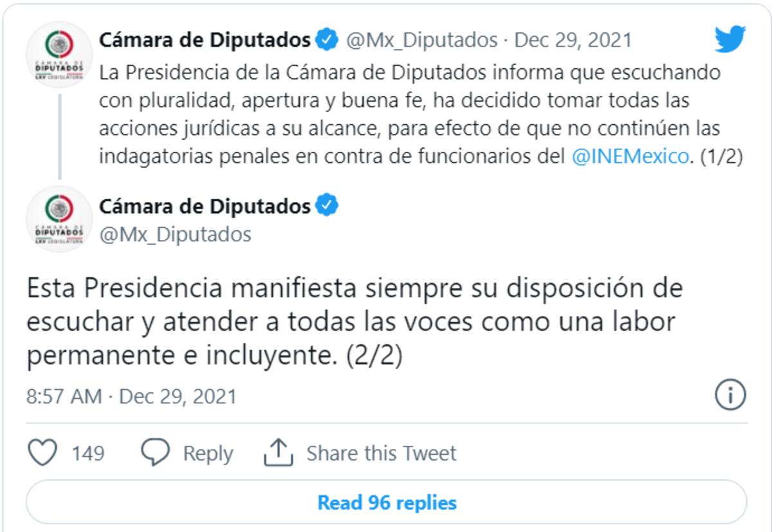Open the @INEMexico mention link
Viewport: 772px width, 532px height.
click(630, 157)
